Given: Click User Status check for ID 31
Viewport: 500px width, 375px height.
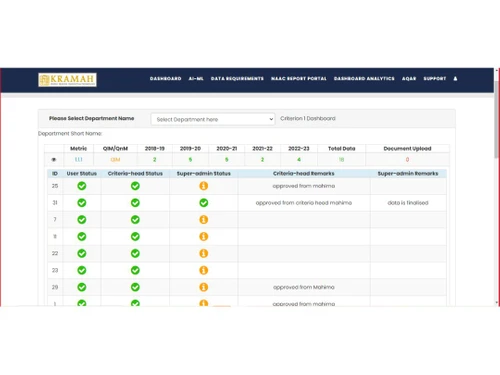Looking at the screenshot, I should coord(82,203).
